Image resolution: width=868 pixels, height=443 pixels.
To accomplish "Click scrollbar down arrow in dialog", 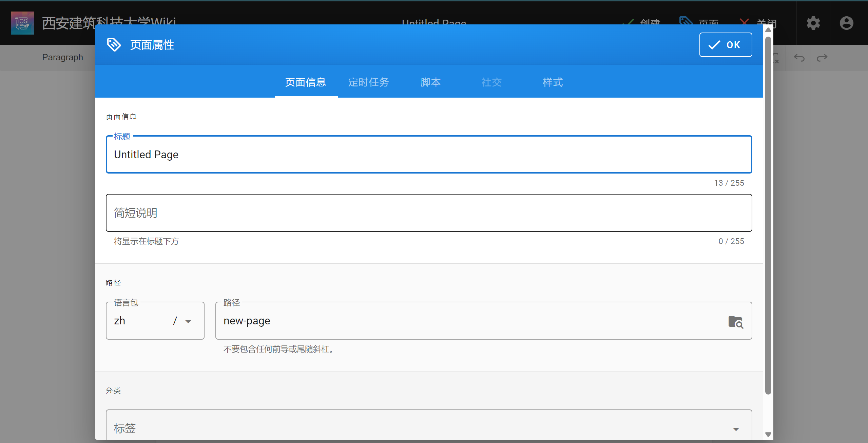I will click(768, 435).
